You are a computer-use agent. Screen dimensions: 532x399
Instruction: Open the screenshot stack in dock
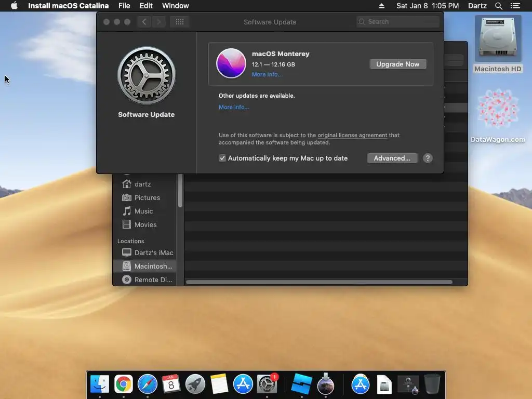point(408,384)
